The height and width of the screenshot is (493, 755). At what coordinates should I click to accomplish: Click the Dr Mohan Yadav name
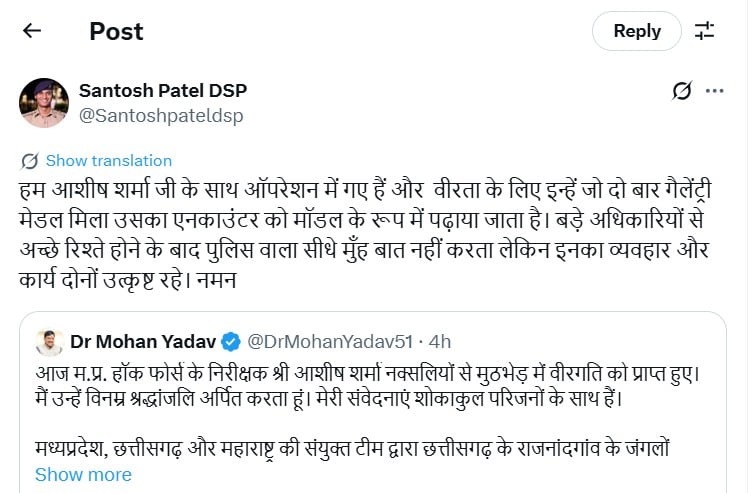[135, 342]
